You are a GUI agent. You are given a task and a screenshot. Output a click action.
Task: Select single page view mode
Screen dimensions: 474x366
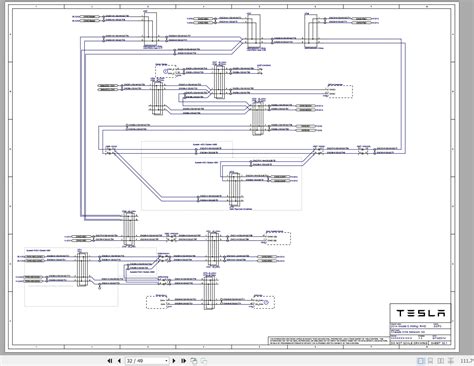pos(421,361)
